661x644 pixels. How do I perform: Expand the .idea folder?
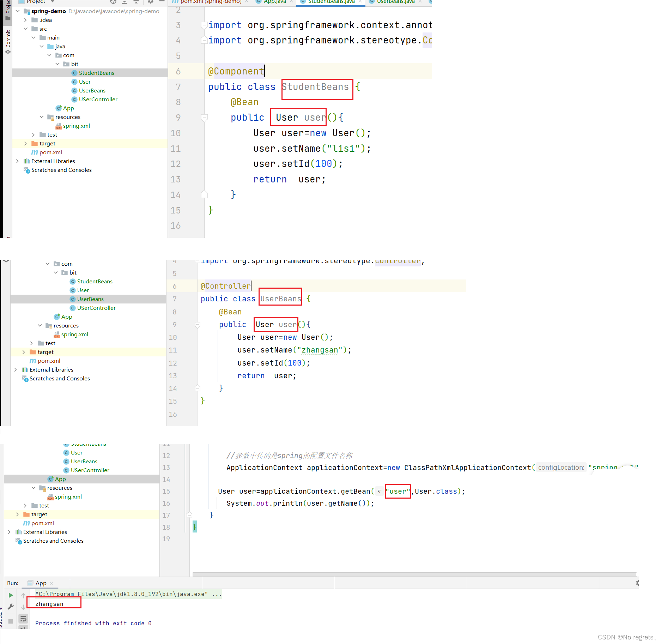25,20
